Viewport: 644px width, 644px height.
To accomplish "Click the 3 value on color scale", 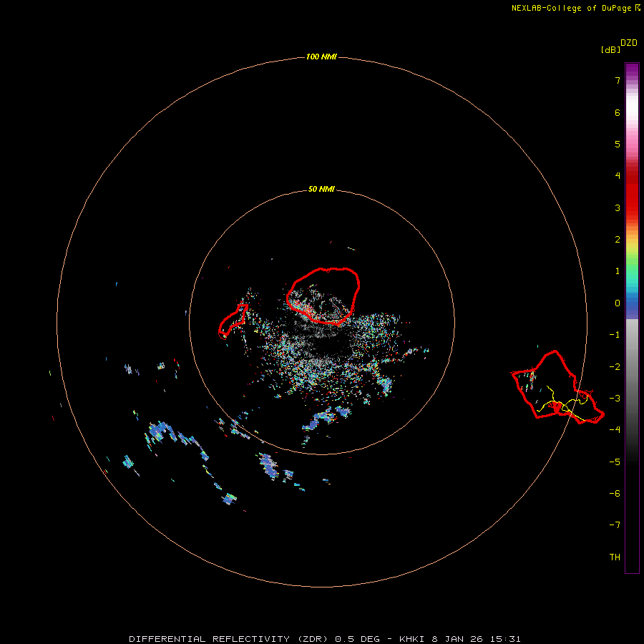I will tap(618, 208).
